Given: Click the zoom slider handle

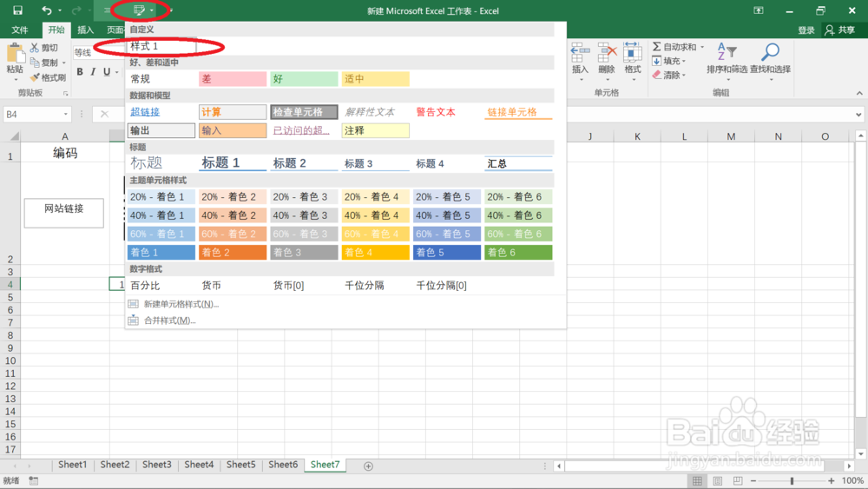Looking at the screenshot, I should [x=792, y=480].
